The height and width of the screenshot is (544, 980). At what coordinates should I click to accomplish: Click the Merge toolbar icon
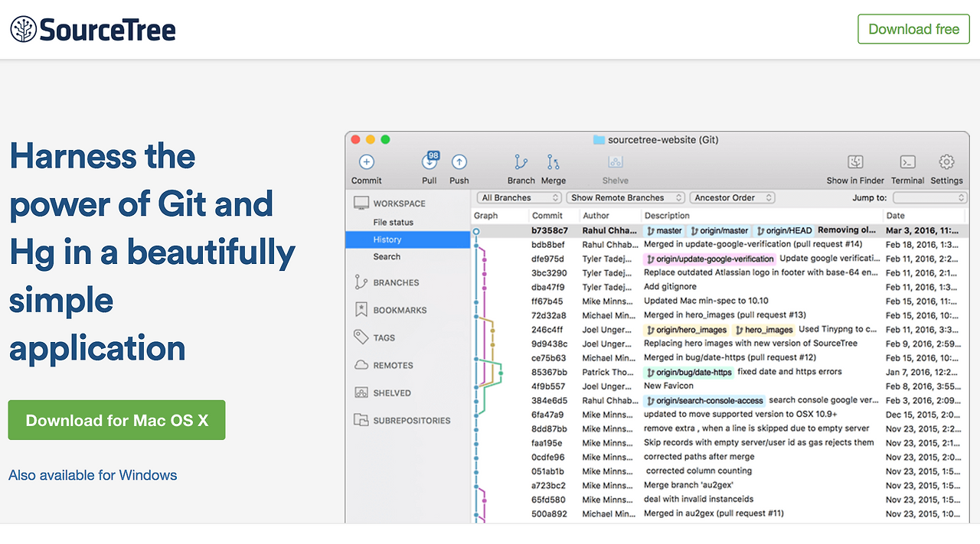(553, 162)
